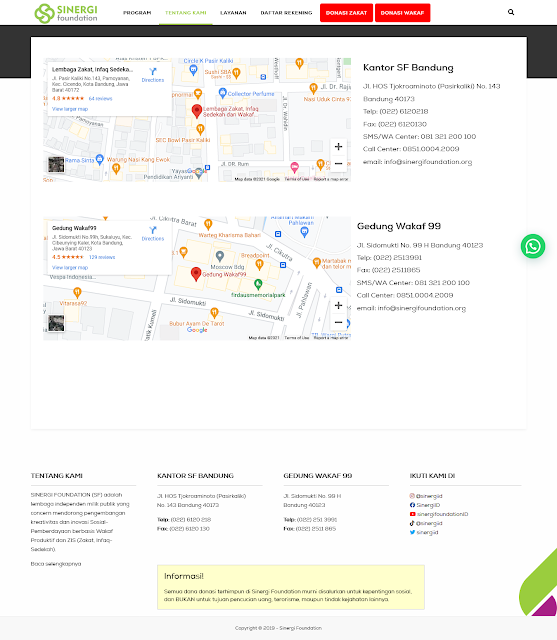557x640 pixels.
Task: Open the 129 reviews link
Action: click(102, 257)
